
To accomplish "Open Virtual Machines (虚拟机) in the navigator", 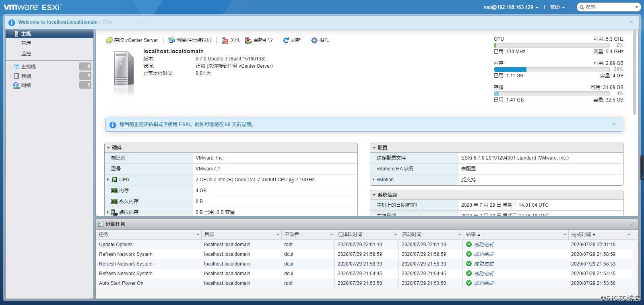I will pos(29,67).
